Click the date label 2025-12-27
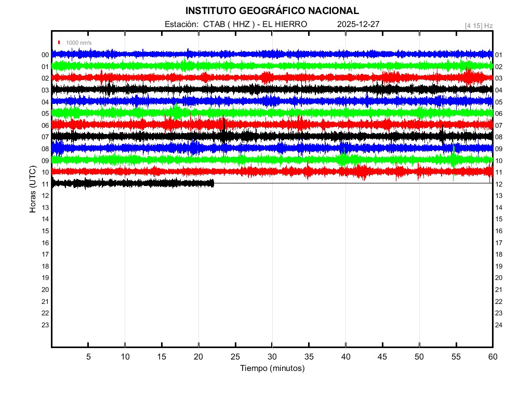532x399 pixels. tap(358, 24)
